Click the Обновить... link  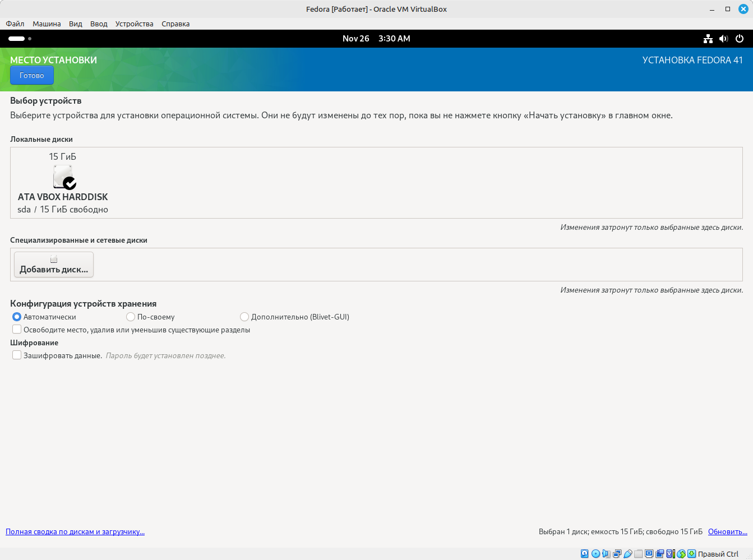728,531
